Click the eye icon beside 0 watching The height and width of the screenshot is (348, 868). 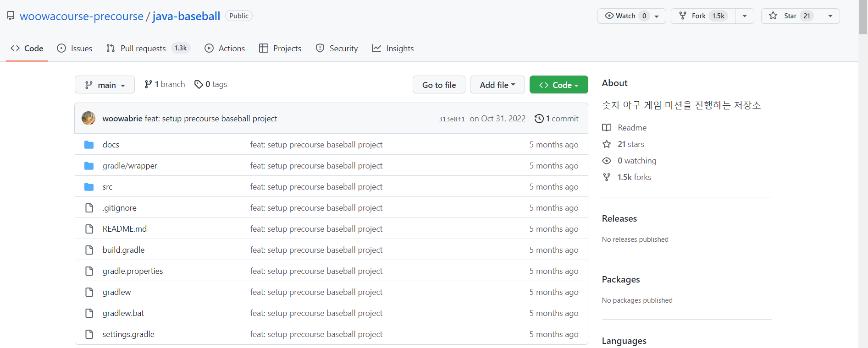[607, 161]
